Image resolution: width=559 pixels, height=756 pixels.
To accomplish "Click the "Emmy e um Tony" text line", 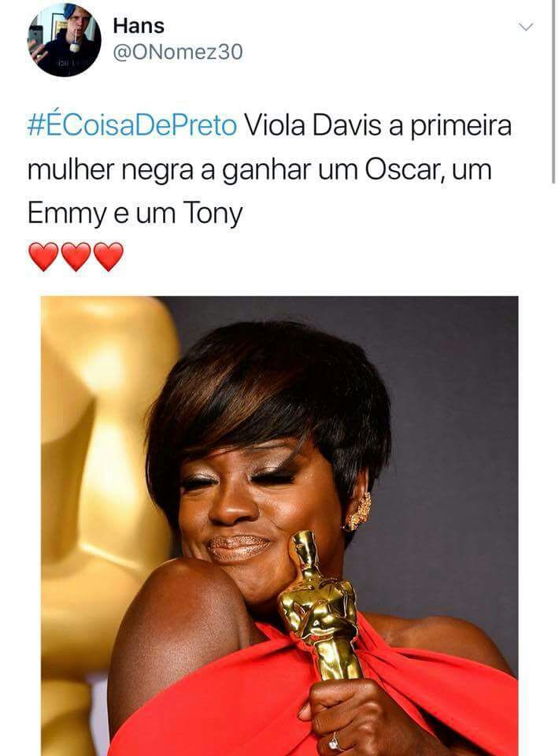I will pos(135,213).
